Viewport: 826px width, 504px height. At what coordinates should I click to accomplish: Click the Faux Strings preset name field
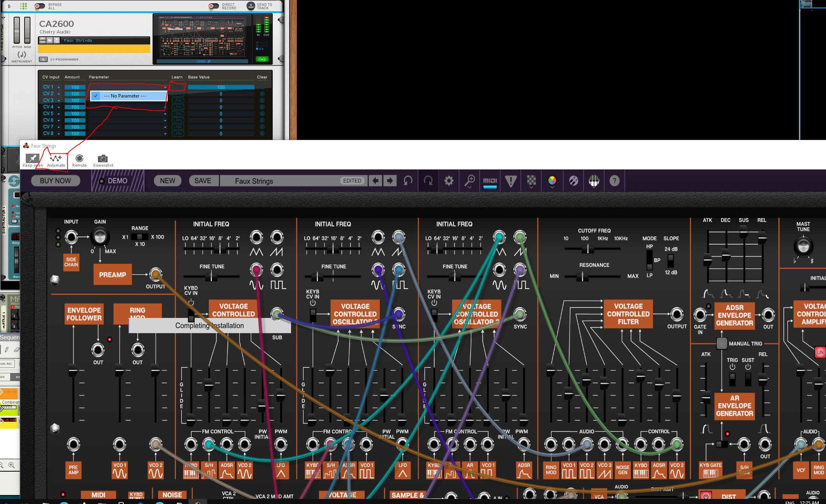[293, 181]
